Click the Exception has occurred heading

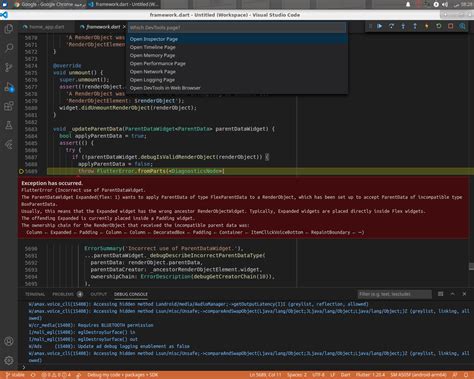tap(52, 183)
